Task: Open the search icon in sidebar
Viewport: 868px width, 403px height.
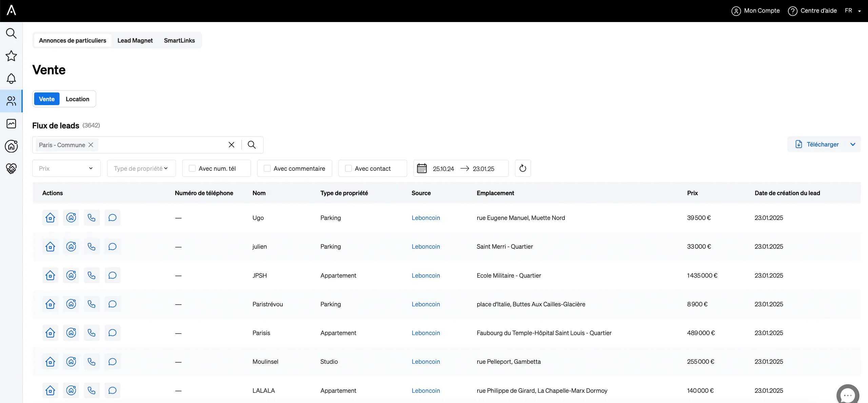Action: tap(11, 33)
